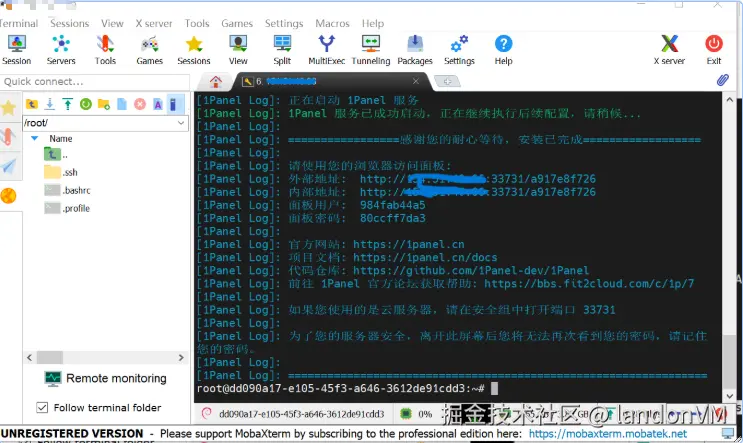Click the Split toolbar icon
This screenshot has width=743, height=443.
[282, 50]
